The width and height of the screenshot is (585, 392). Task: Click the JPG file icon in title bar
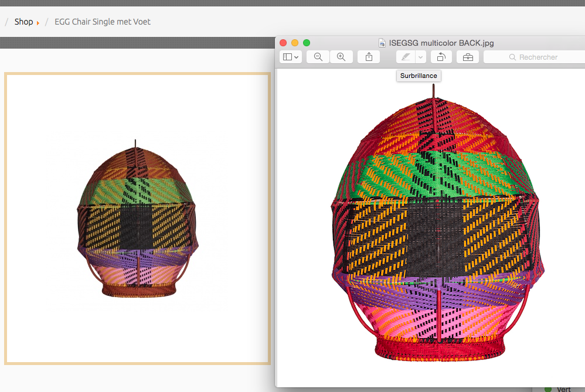click(x=382, y=43)
